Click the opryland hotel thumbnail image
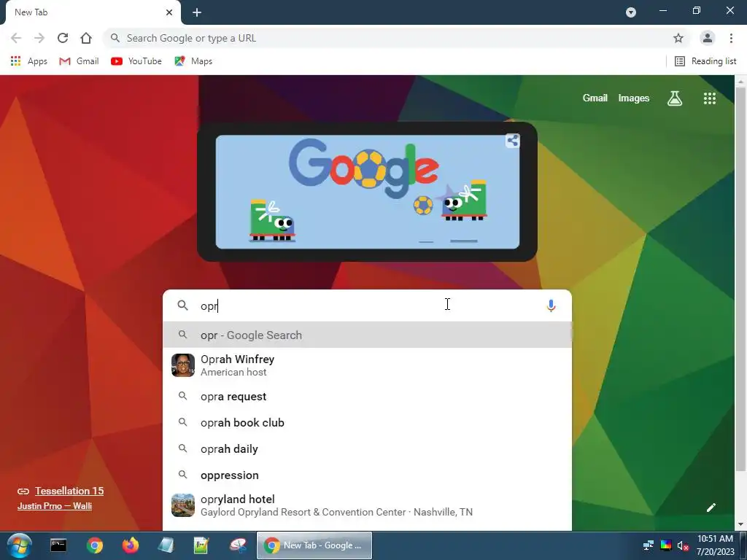The height and width of the screenshot is (560, 747). click(183, 505)
